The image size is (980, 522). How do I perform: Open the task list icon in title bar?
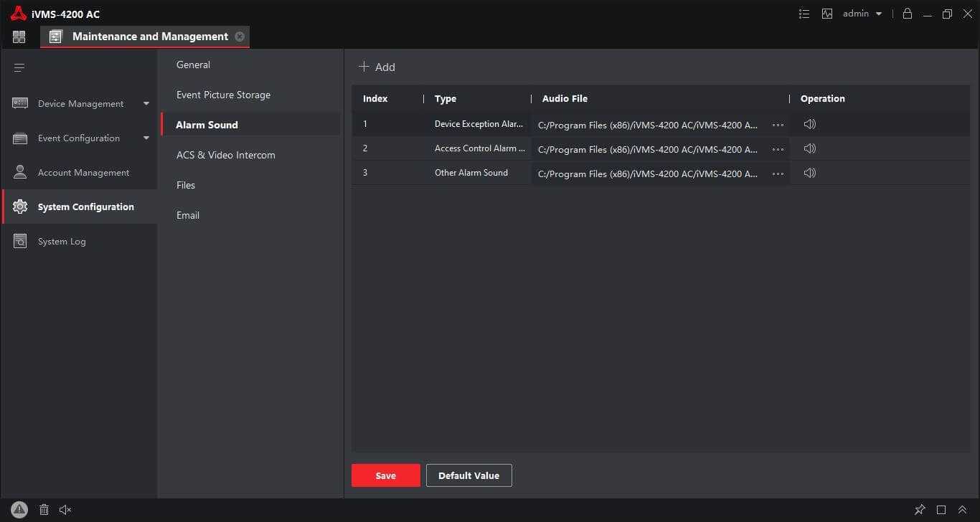pos(804,14)
